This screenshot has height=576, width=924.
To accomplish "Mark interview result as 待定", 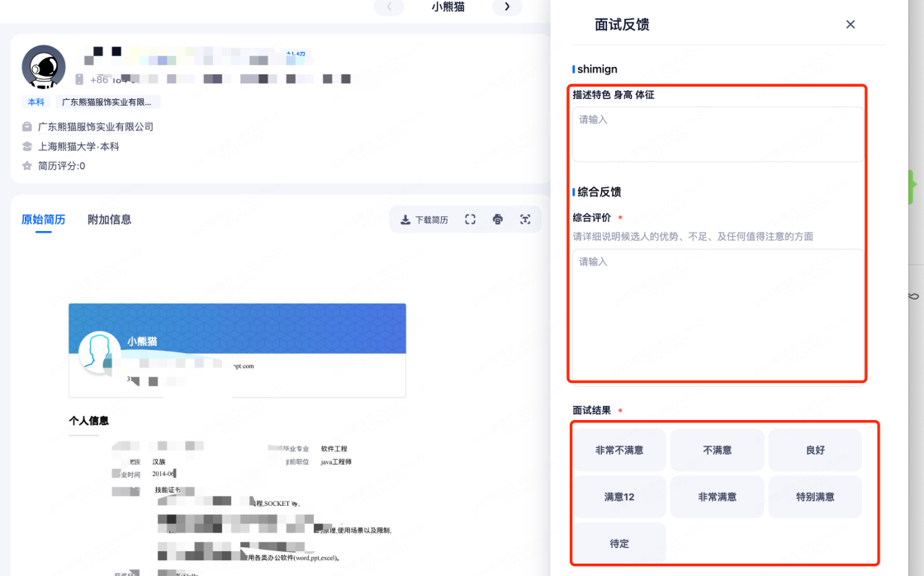I will (619, 544).
